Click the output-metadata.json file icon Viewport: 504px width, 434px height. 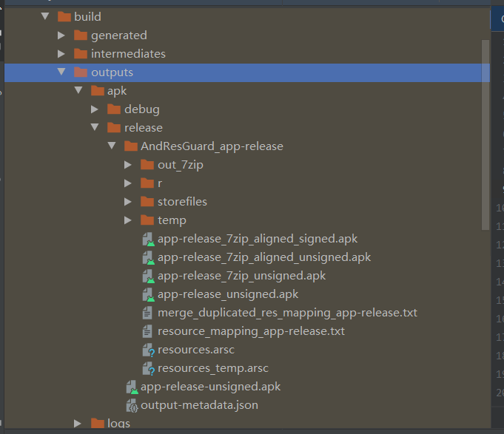tap(132, 405)
